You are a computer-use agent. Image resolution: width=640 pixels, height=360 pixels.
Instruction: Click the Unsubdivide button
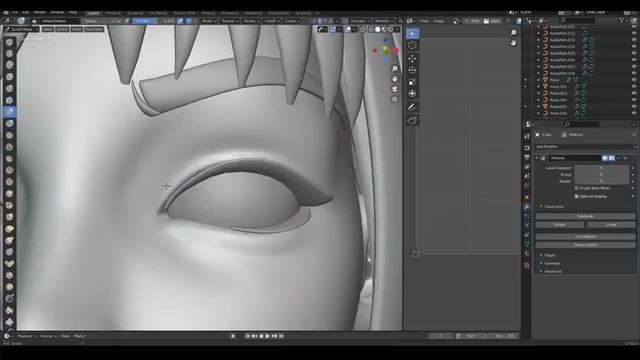tap(585, 237)
